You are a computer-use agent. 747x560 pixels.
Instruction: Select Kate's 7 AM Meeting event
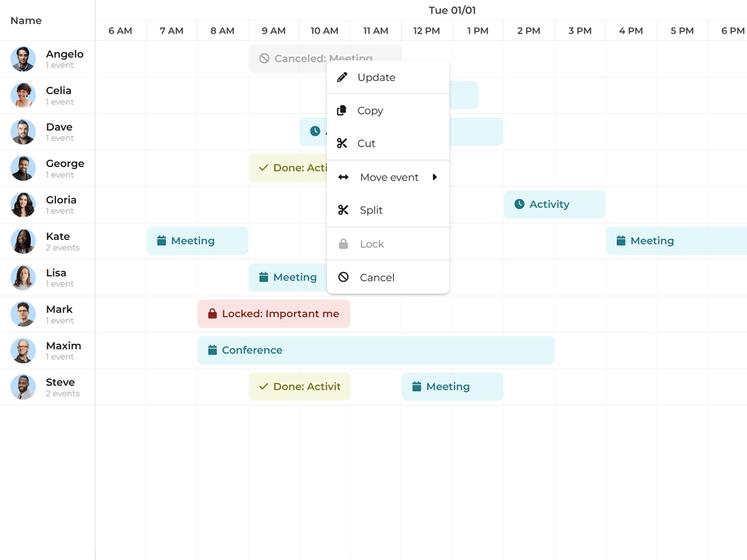(x=197, y=241)
